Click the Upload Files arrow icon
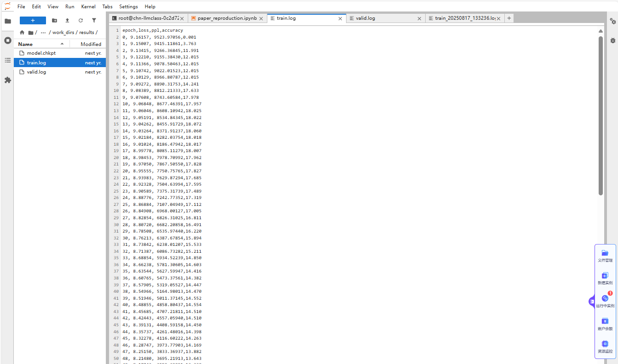This screenshot has width=618, height=364. 67,21
